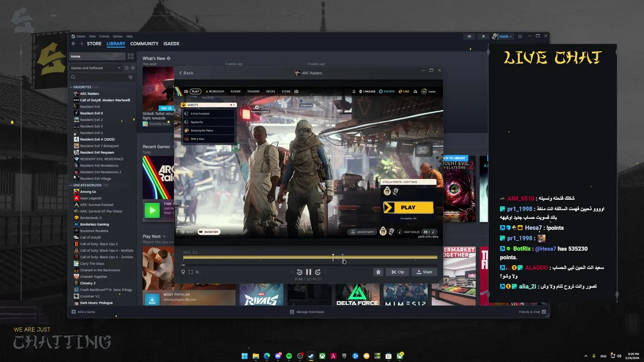
Task: Open Discord from taskbar
Action: tap(278, 356)
